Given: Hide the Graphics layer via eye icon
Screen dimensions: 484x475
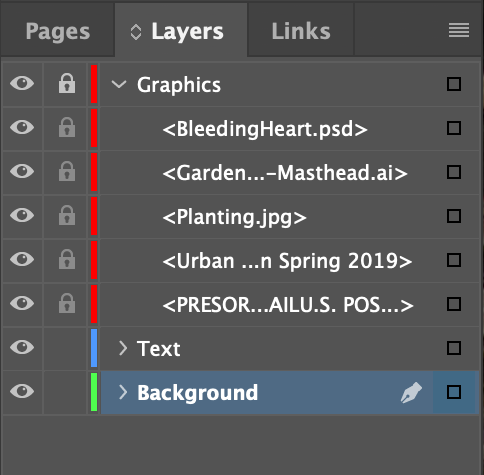Looking at the screenshot, I should point(22,83).
